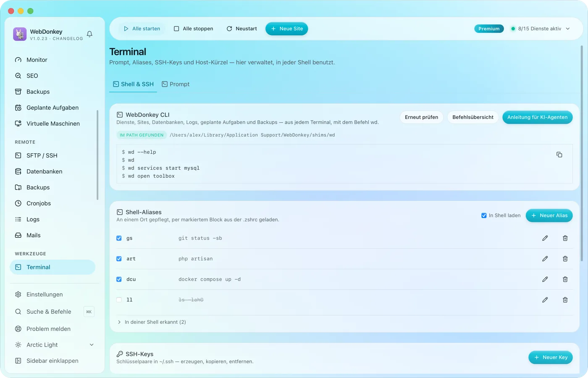Open Logs in the sidebar
The width and height of the screenshot is (588, 378).
tap(52, 219)
